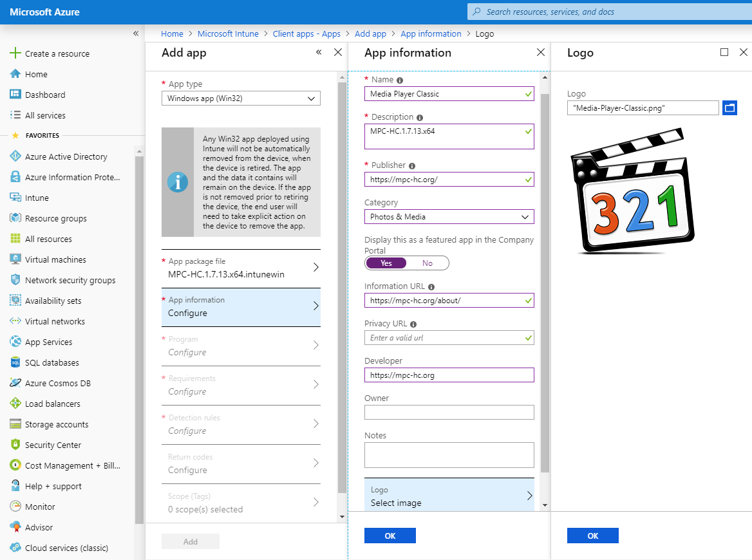Viewport: 752px width, 560px height.
Task: Open Azure Active Directory icon
Action: 15,156
